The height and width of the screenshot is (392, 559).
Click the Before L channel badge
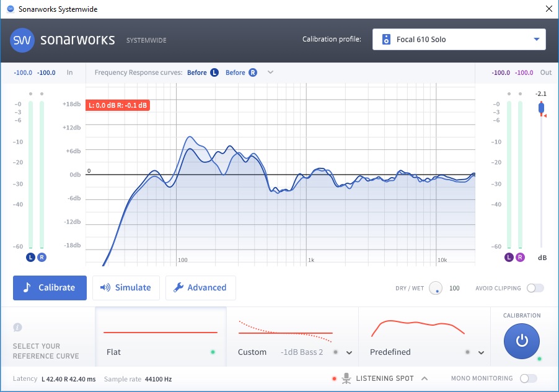click(x=214, y=72)
